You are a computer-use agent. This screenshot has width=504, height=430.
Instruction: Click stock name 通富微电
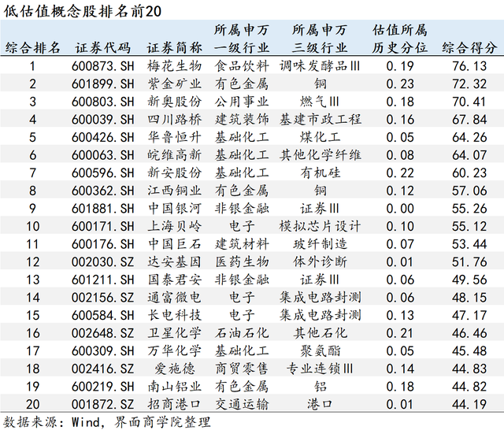(x=175, y=297)
